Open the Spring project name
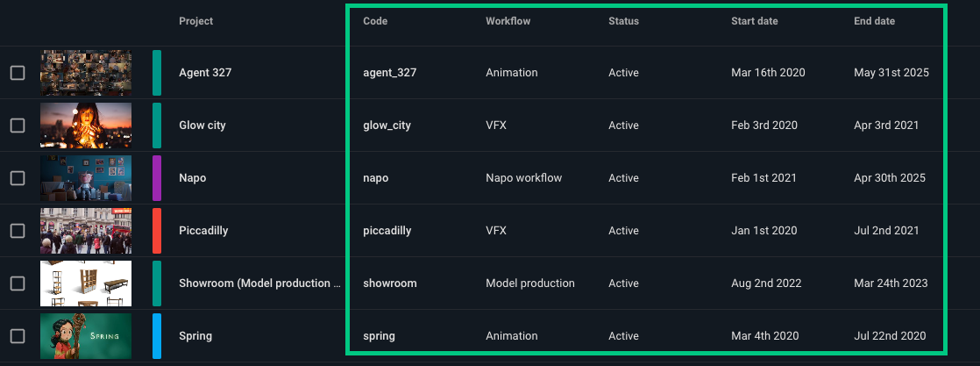980x366 pixels. click(x=195, y=336)
